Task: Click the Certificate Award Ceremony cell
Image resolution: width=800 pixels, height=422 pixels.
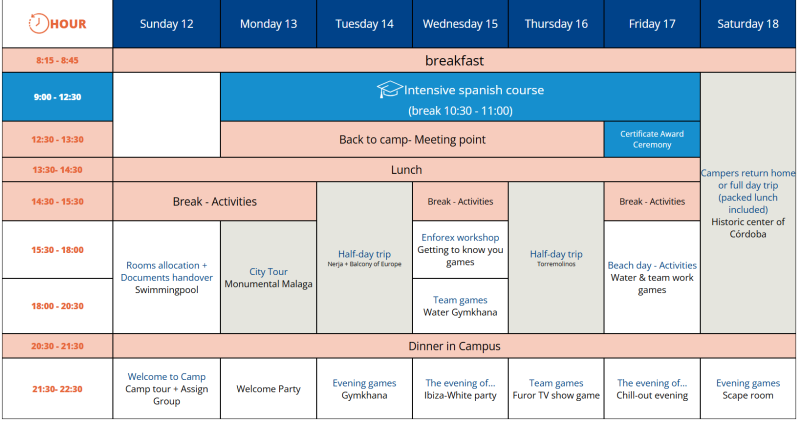Action: click(x=652, y=139)
